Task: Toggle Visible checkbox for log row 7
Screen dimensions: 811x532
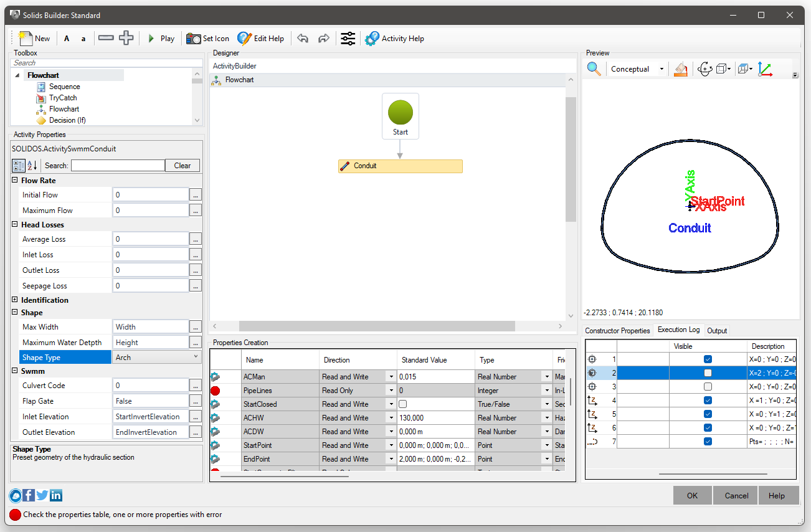Action: coord(708,442)
